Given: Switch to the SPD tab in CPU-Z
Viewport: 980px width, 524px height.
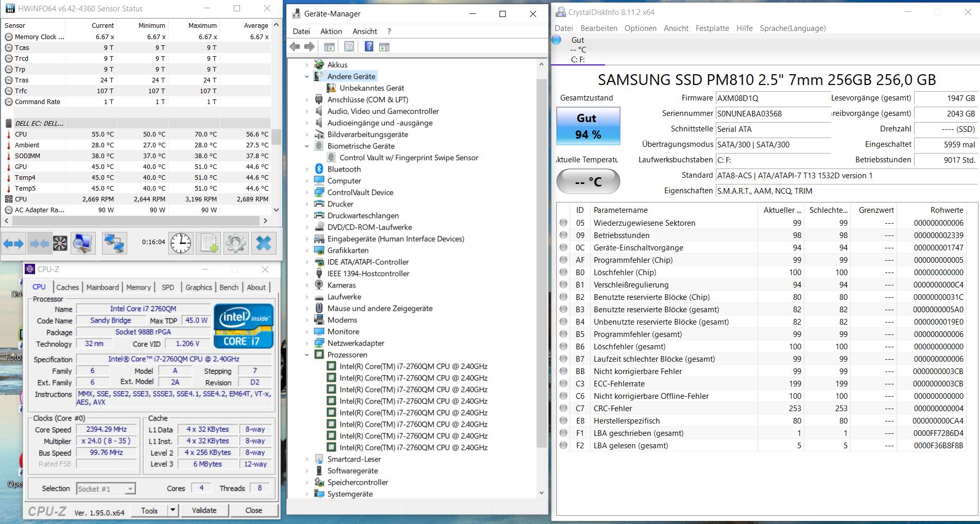Looking at the screenshot, I should 168,288.
